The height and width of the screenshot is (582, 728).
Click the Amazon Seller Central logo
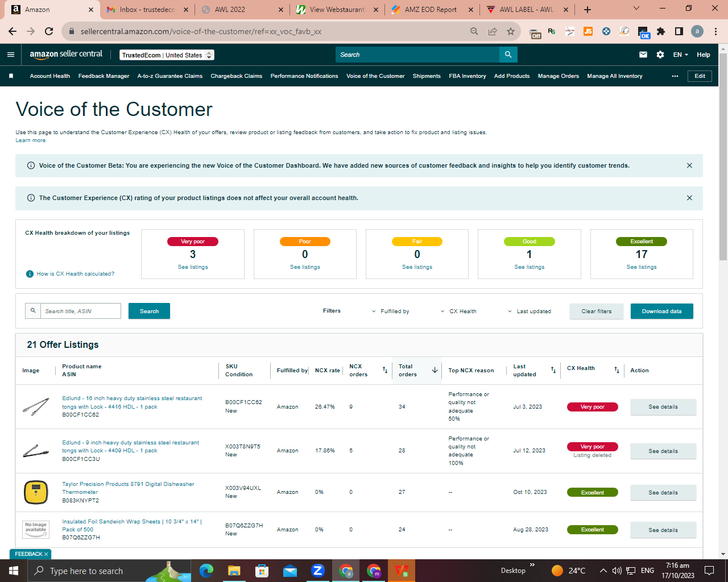point(66,55)
